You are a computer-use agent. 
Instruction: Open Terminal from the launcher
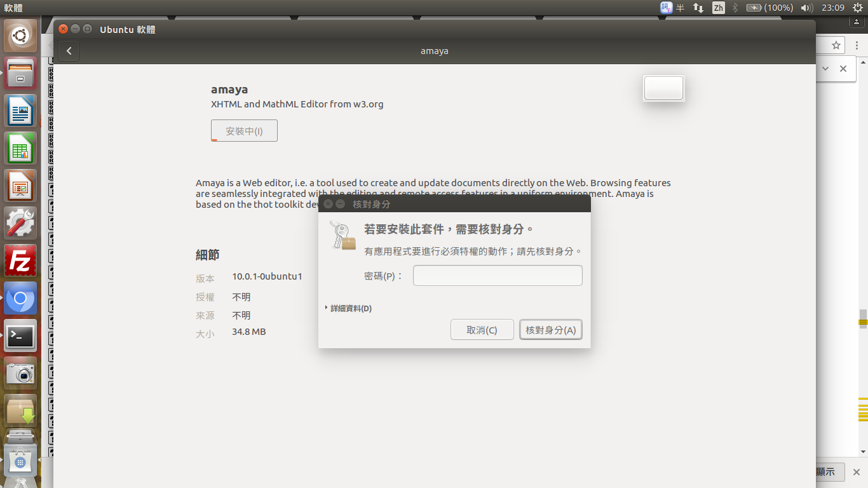[x=20, y=335]
